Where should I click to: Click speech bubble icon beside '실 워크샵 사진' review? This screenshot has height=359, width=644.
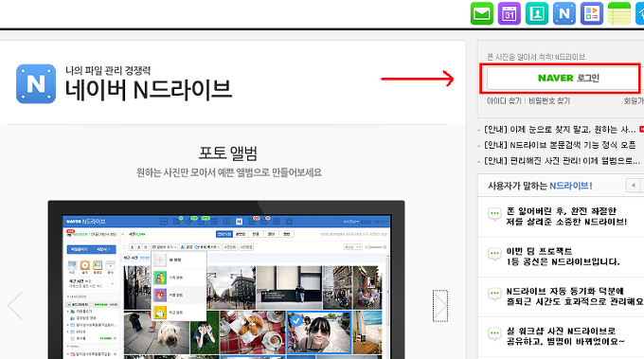(494, 333)
